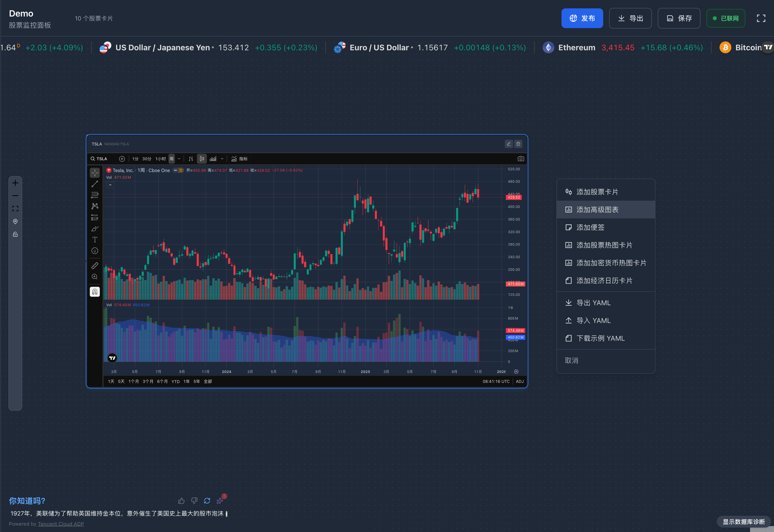Click the TSLA symbol search field
Image resolution: width=774 pixels, height=532 pixels.
pyautogui.click(x=101, y=159)
